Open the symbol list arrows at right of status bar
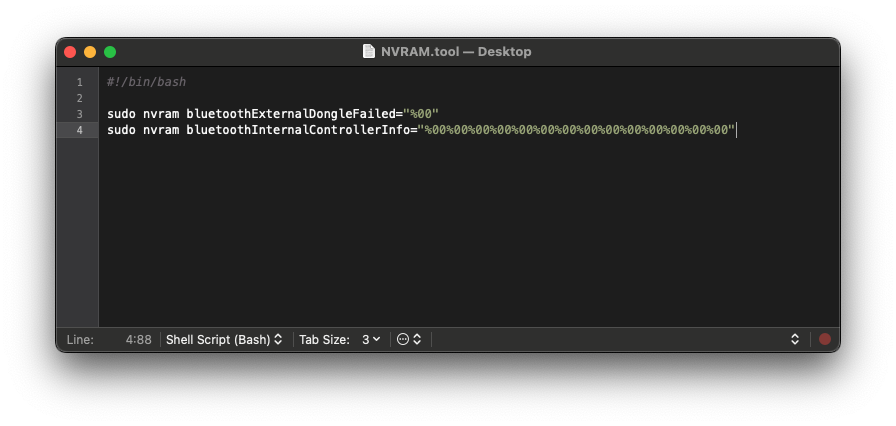The height and width of the screenshot is (426, 896). 795,339
